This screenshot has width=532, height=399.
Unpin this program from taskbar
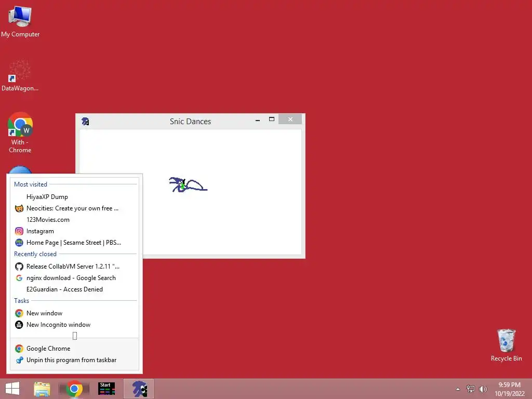point(74,360)
